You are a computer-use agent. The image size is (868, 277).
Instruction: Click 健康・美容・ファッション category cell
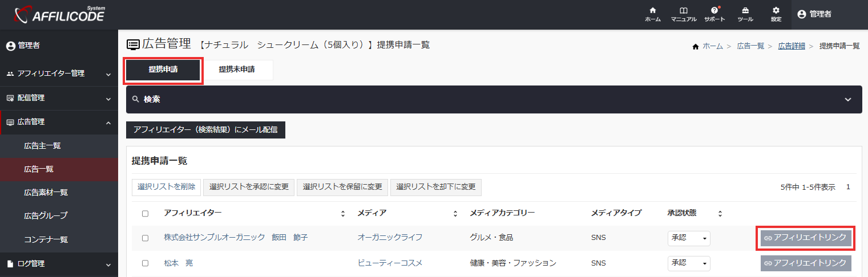click(x=512, y=263)
